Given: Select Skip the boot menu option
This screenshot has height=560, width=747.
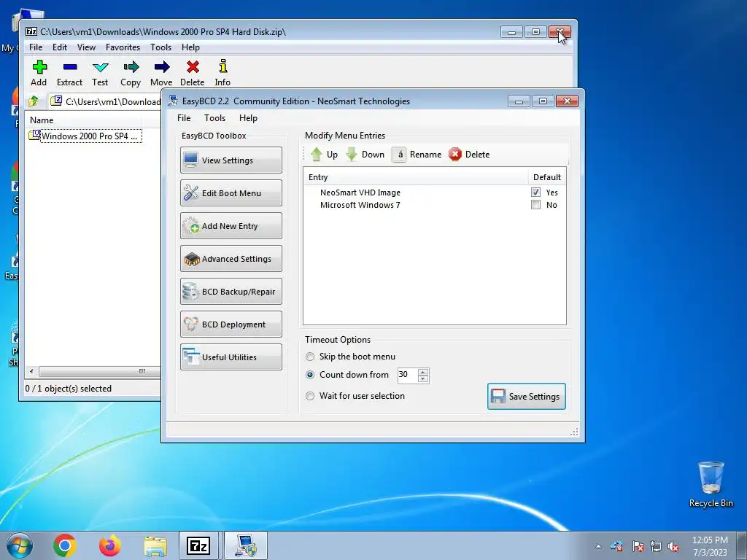Looking at the screenshot, I should tap(310, 357).
